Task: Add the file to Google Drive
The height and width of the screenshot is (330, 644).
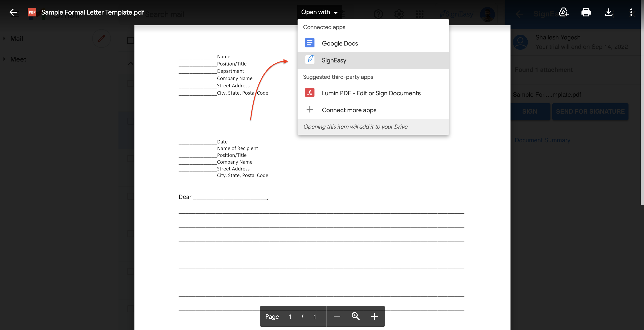Action: click(564, 12)
